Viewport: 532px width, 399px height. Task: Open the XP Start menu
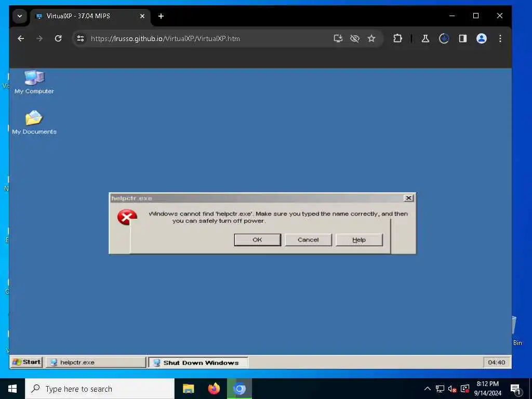pyautogui.click(x=26, y=362)
